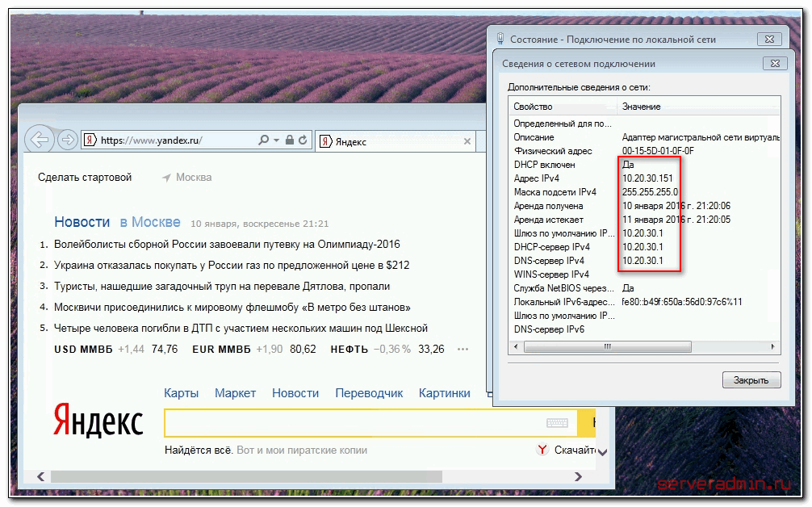The image size is (812, 507).
Task: Click example query Вот и мои пиратские копии
Action: pyautogui.click(x=302, y=450)
